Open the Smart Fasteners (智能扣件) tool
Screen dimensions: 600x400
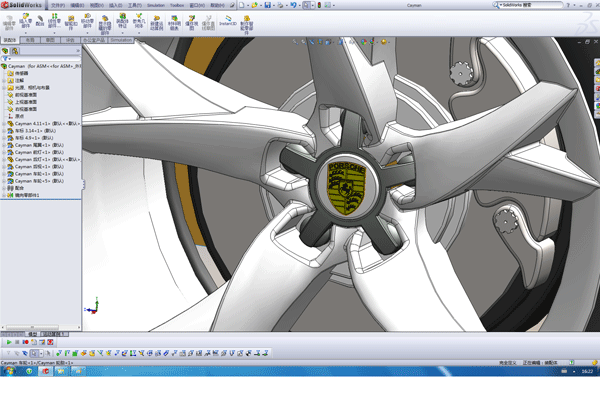tap(71, 23)
